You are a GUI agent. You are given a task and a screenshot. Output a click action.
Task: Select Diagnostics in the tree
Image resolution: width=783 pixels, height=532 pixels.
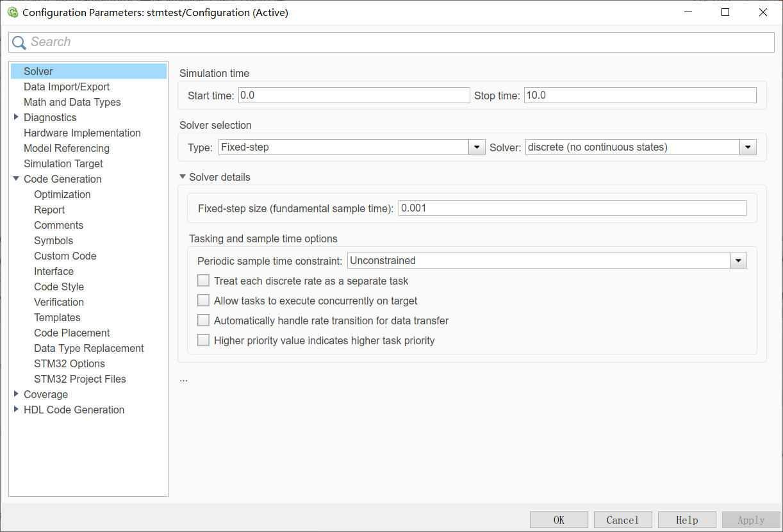[50, 117]
